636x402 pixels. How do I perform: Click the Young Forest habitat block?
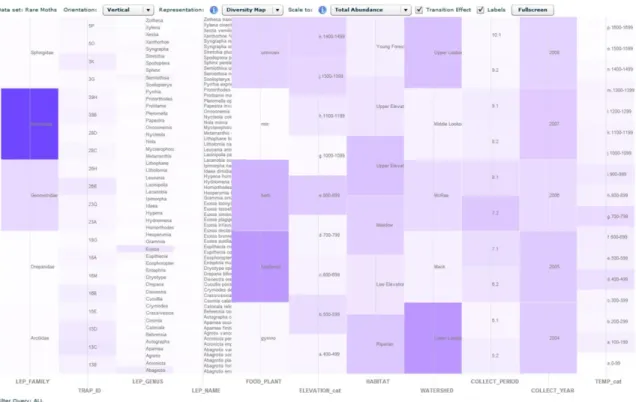375,47
